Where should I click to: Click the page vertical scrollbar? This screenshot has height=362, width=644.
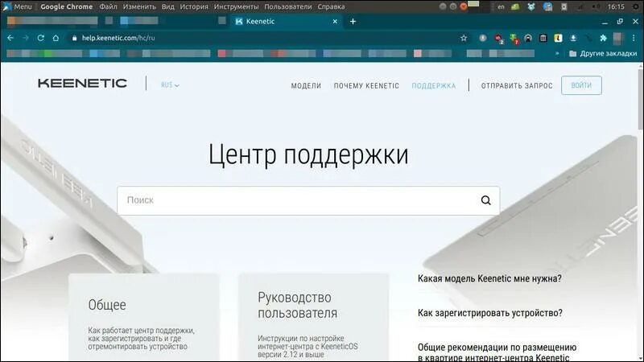[x=641, y=98]
